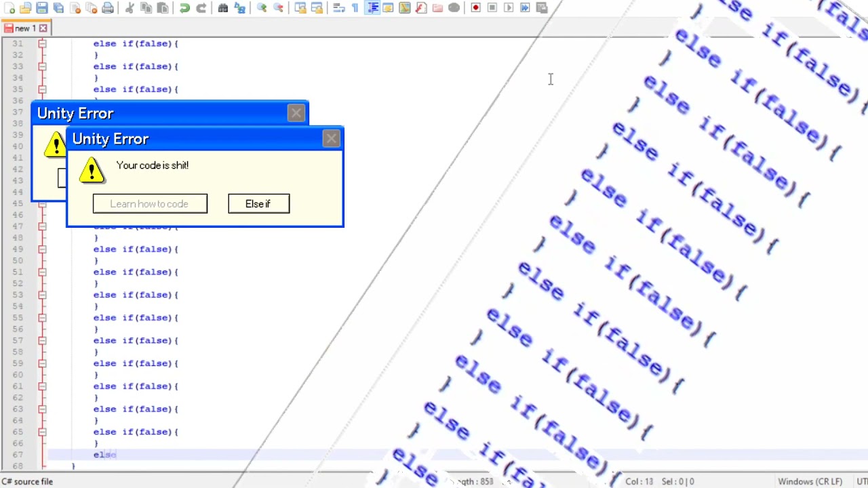Toggle synchronized horizontal scrolling

tap(317, 8)
